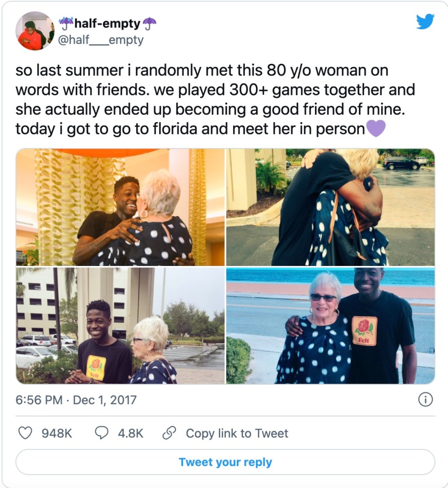This screenshot has width=448, height=488.
Task: Click the purple heart emoji in the tweet
Action: [x=376, y=129]
